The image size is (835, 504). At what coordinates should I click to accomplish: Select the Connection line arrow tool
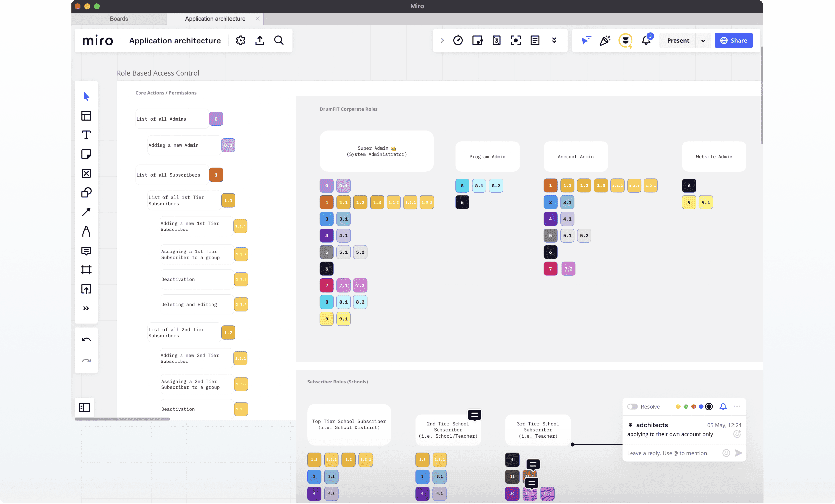tap(86, 212)
